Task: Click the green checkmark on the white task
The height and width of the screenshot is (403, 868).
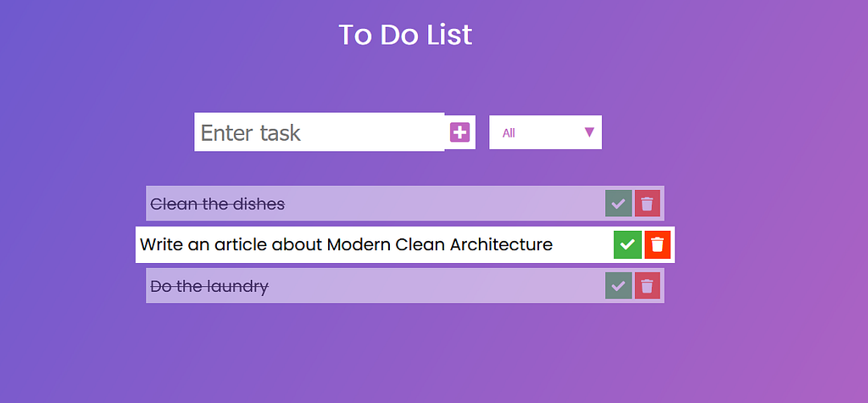Action: (x=627, y=244)
